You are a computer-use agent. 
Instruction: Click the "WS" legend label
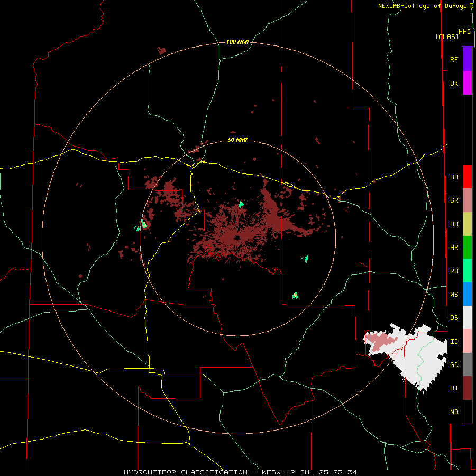(x=454, y=295)
